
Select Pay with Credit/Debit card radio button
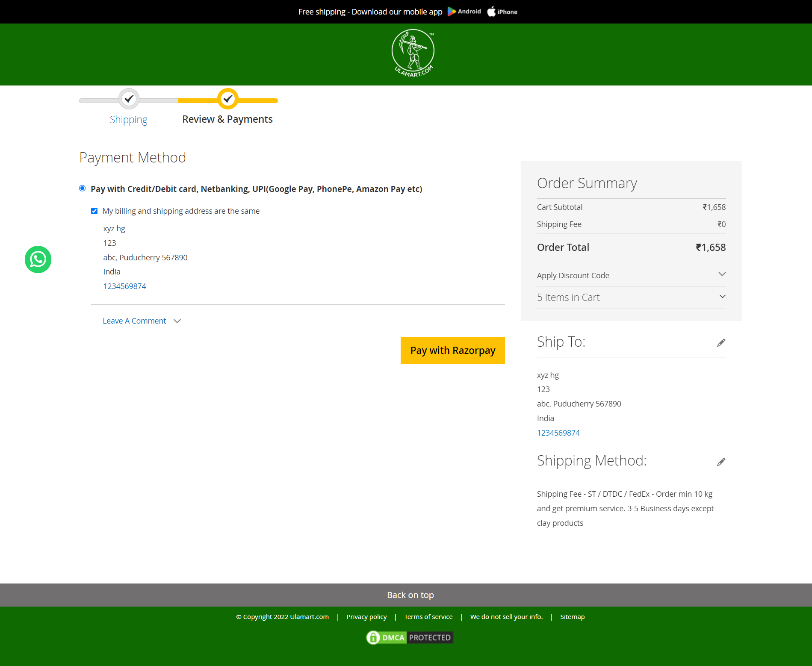click(82, 188)
